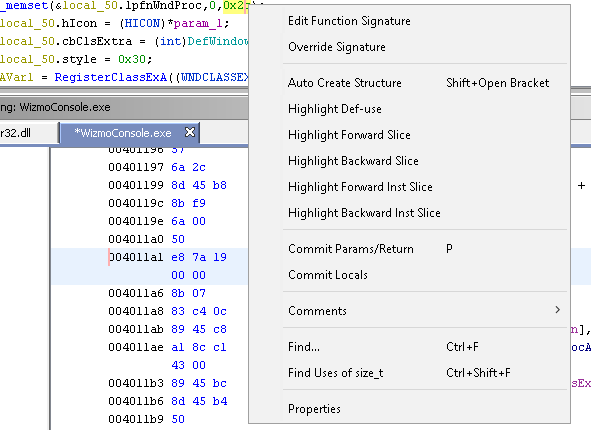
Task: Select address 004011a8 in listing
Action: [x=136, y=311]
